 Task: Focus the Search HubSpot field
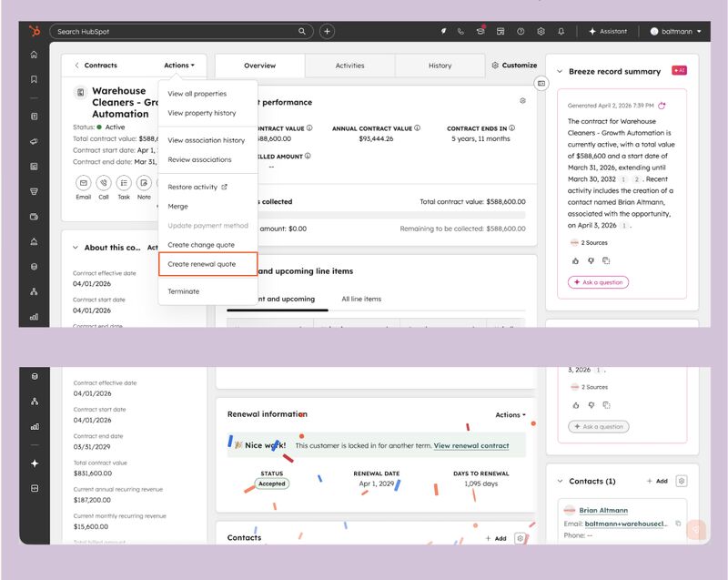pos(181,31)
